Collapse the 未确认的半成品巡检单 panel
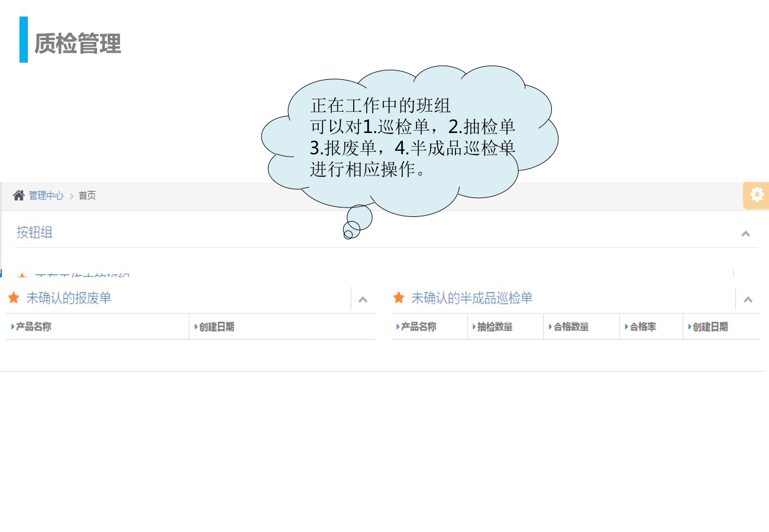This screenshot has width=769, height=532. point(748,300)
